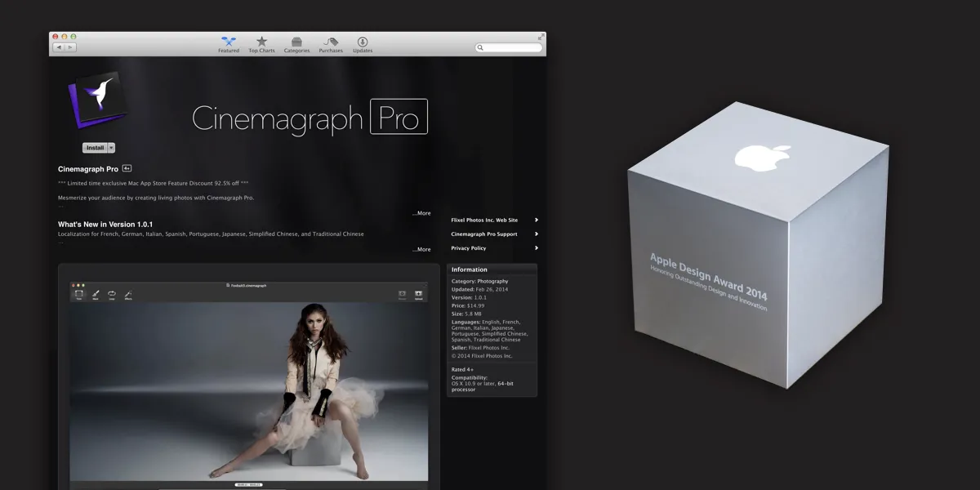Click '© 2014 Flixel Photos Inc.' copyright line
The image size is (980, 490).
tap(482, 356)
